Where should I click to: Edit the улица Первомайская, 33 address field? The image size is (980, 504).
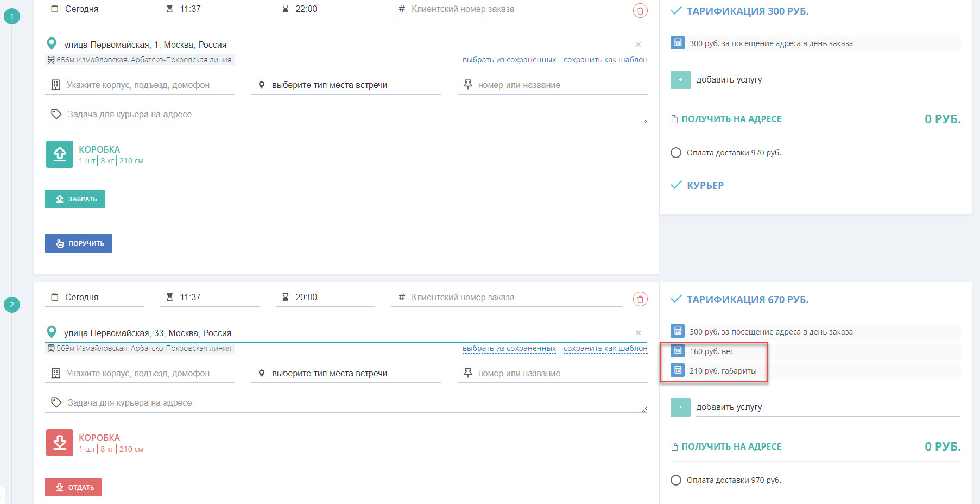[346, 333]
